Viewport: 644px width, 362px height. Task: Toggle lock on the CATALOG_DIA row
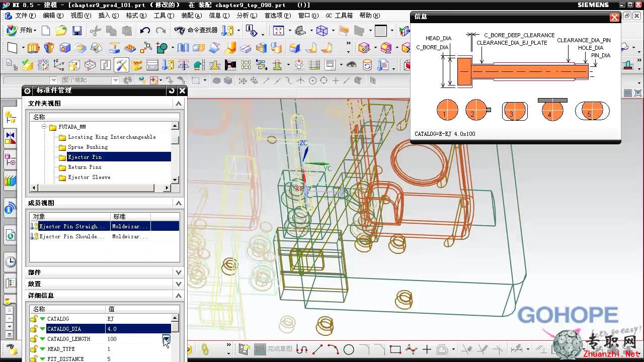[x=34, y=329]
